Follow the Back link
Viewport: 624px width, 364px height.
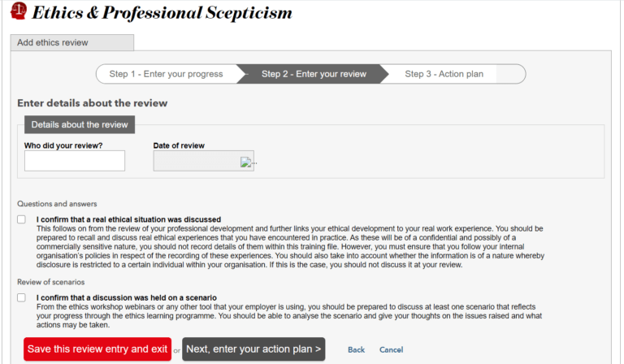pyautogui.click(x=356, y=349)
